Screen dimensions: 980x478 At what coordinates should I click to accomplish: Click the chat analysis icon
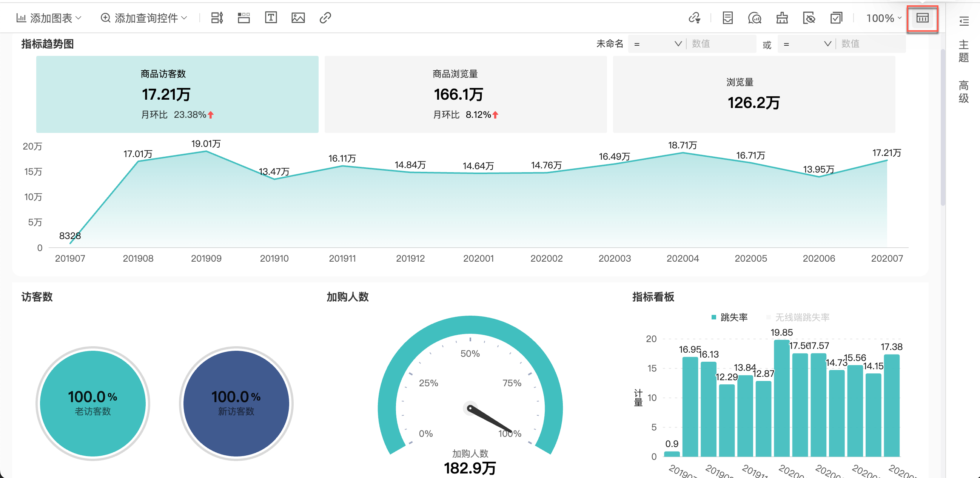(x=754, y=17)
